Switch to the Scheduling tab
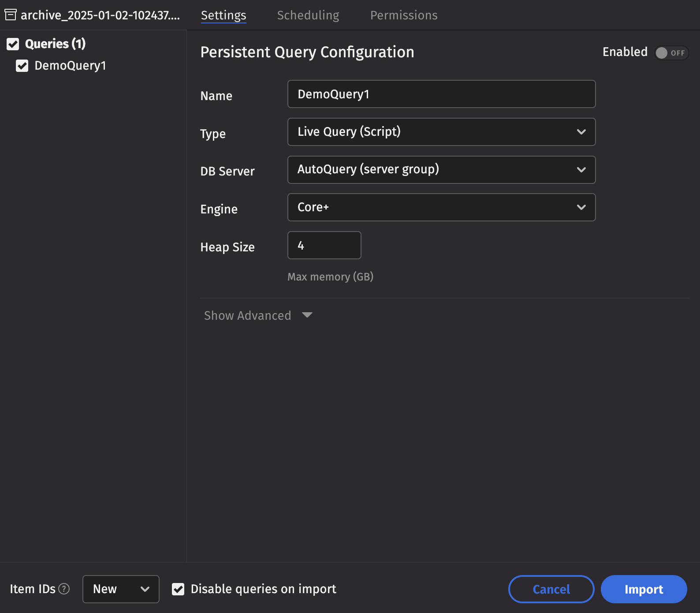The height and width of the screenshot is (613, 700). (x=308, y=15)
